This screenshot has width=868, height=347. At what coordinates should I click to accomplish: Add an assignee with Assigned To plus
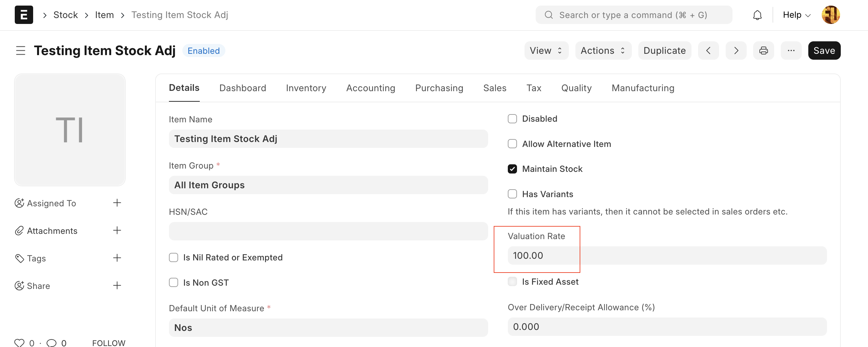117,203
